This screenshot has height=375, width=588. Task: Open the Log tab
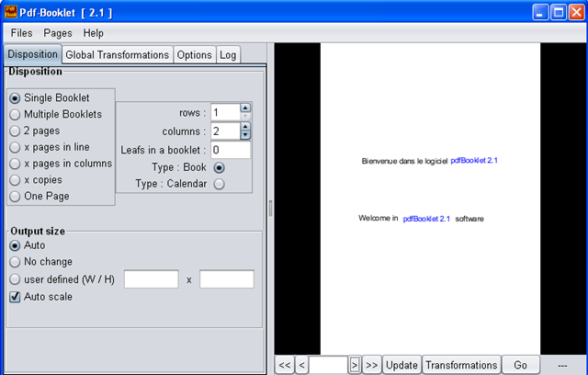[x=228, y=55]
